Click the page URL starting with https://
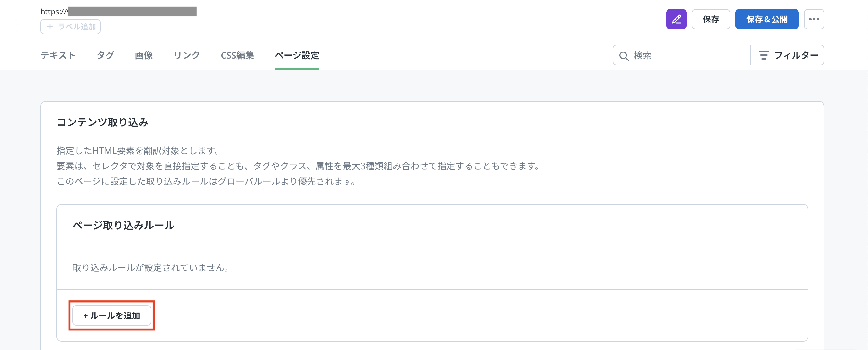The height and width of the screenshot is (350, 868). click(x=118, y=12)
